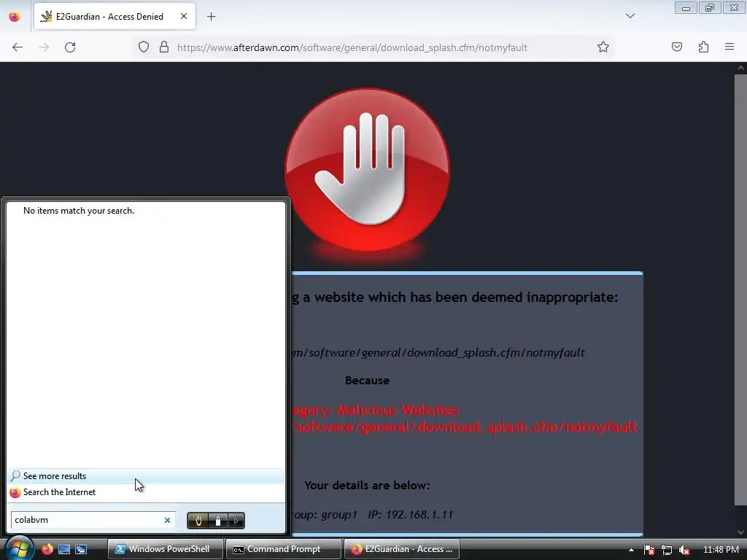747x560 pixels.
Task: Open the extensions puzzle icon
Action: pyautogui.click(x=703, y=47)
